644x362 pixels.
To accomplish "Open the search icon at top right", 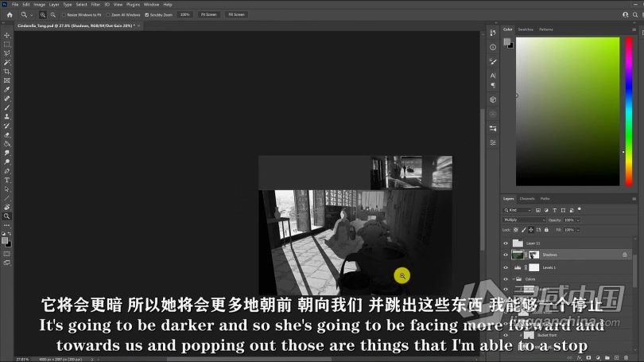I will (x=635, y=15).
